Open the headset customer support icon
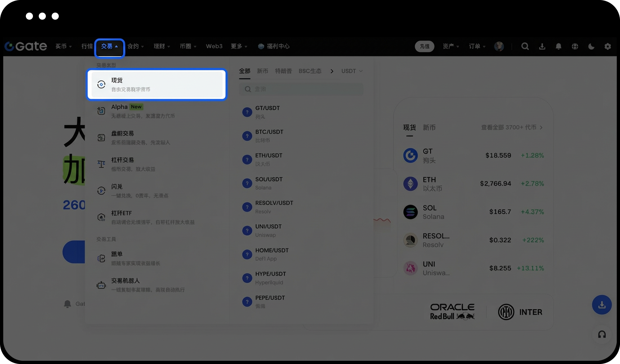Viewport: 620px width, 364px height. (x=602, y=334)
